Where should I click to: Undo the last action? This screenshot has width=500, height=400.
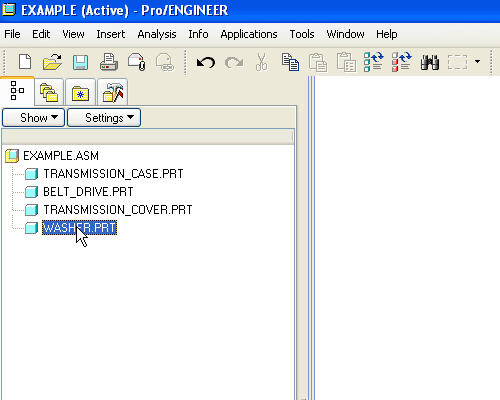click(x=206, y=62)
